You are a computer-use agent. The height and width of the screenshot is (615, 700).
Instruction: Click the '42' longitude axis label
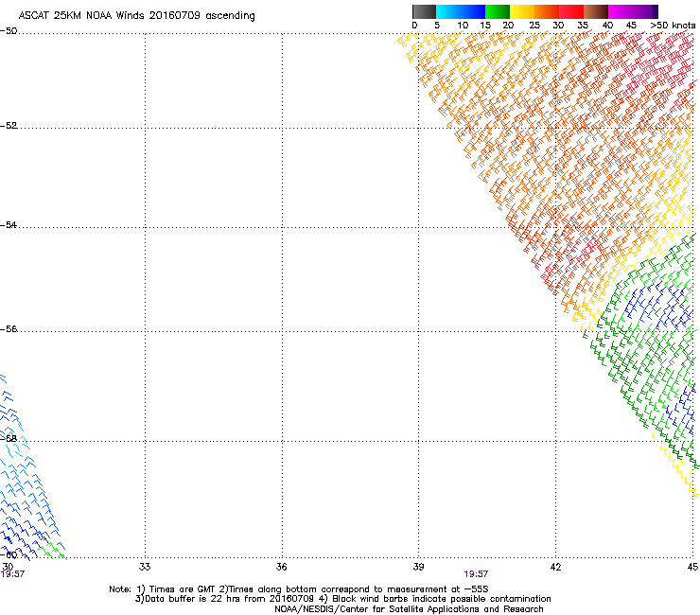click(x=556, y=567)
